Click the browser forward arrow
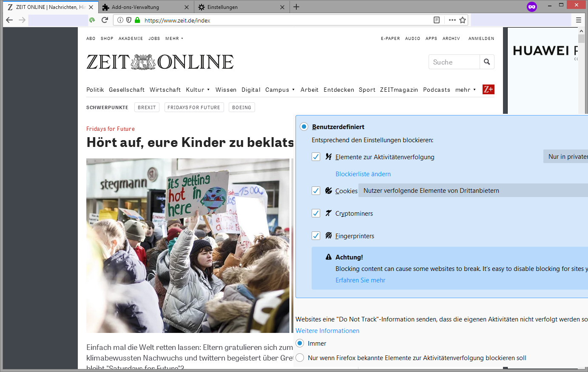Viewport: 588px width, 372px height. pyautogui.click(x=22, y=20)
